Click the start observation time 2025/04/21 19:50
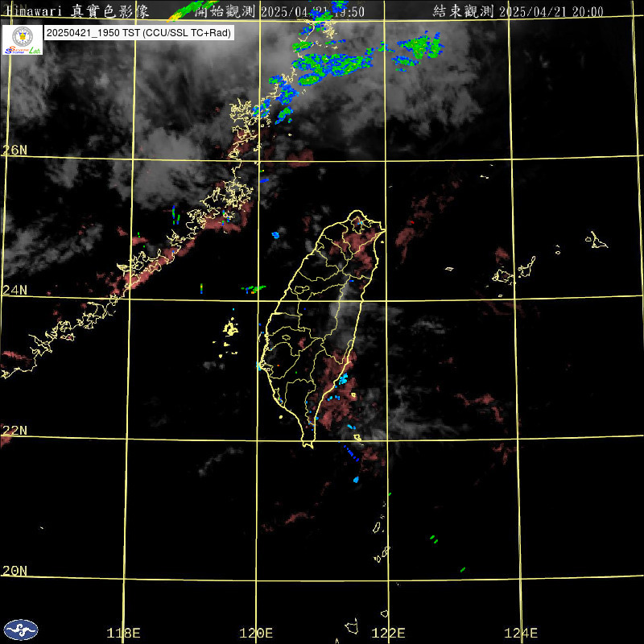The image size is (644, 644). pos(279,11)
